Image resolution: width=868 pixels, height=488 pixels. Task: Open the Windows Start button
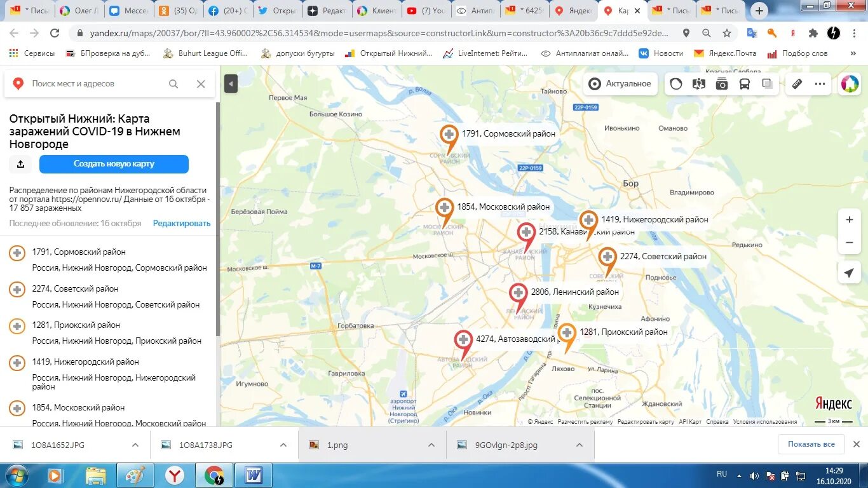pos(17,475)
